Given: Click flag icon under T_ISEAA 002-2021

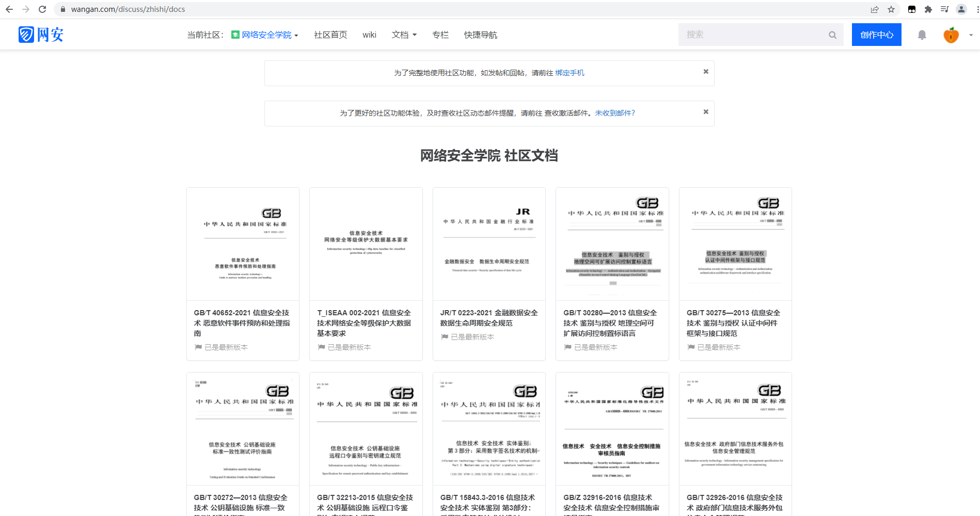Looking at the screenshot, I should pos(321,347).
